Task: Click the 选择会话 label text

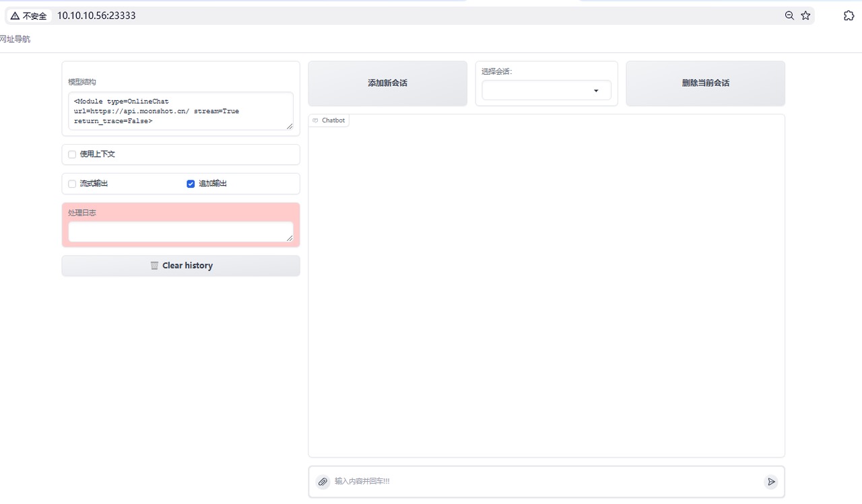Action: [x=497, y=71]
